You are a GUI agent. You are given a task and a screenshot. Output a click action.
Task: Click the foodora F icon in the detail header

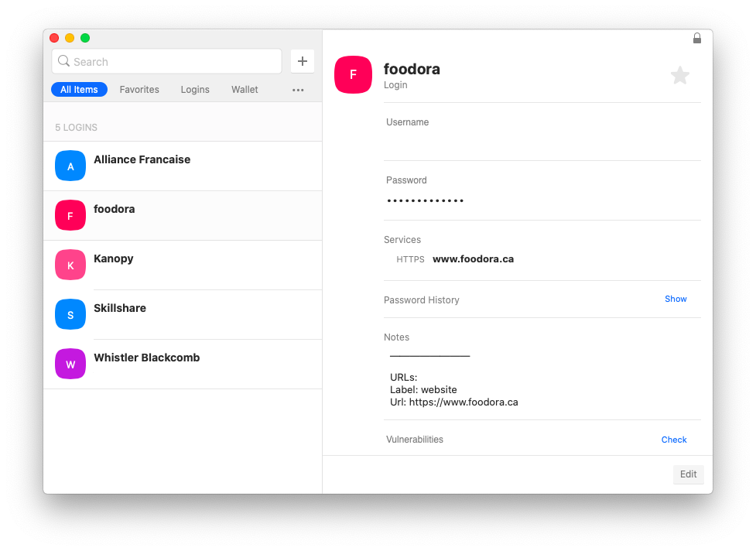coord(353,74)
